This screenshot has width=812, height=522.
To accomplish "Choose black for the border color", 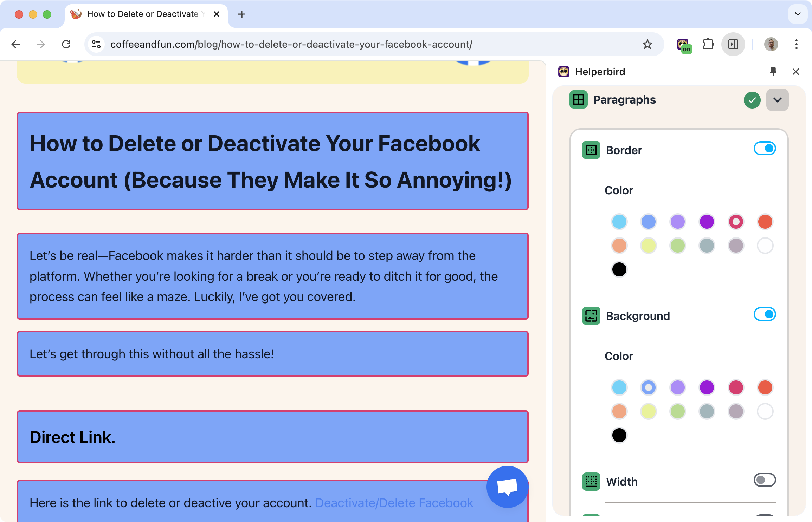I will [x=619, y=269].
